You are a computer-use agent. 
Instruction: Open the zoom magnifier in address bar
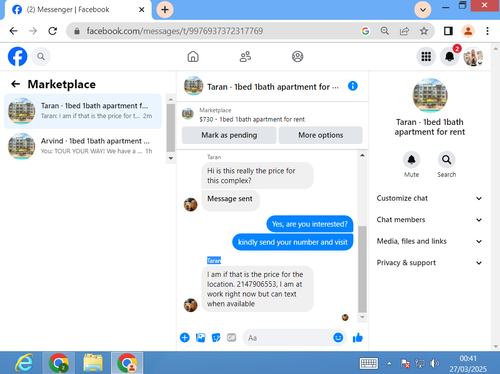(x=385, y=31)
